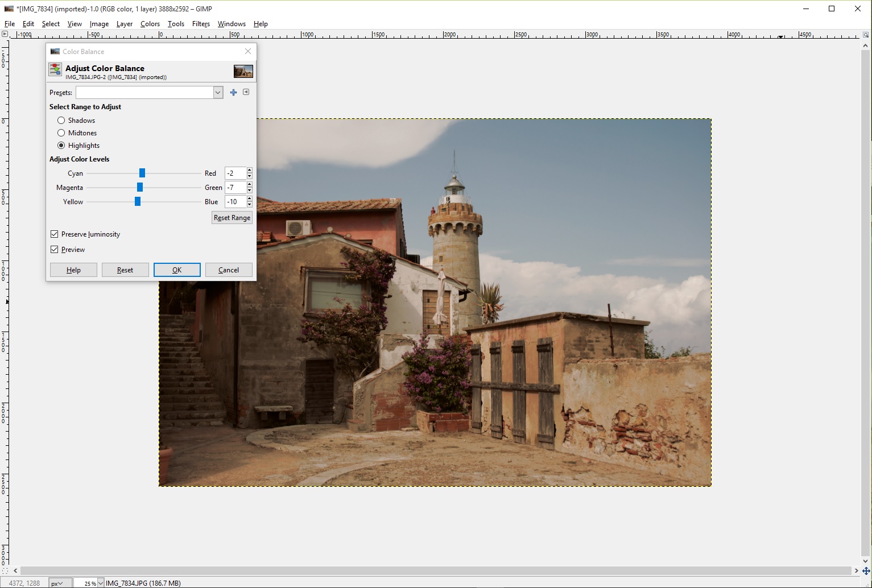Viewport: 872px width, 588px height.
Task: Open the Tools menu
Action: (176, 24)
